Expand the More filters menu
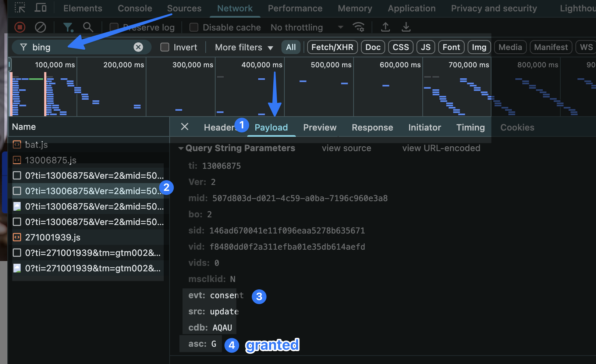The image size is (596, 364). [x=244, y=47]
